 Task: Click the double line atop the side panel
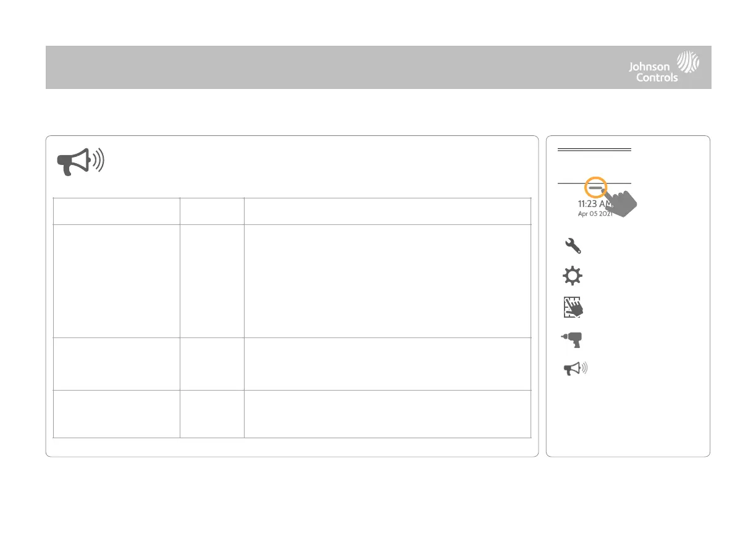tap(594, 150)
